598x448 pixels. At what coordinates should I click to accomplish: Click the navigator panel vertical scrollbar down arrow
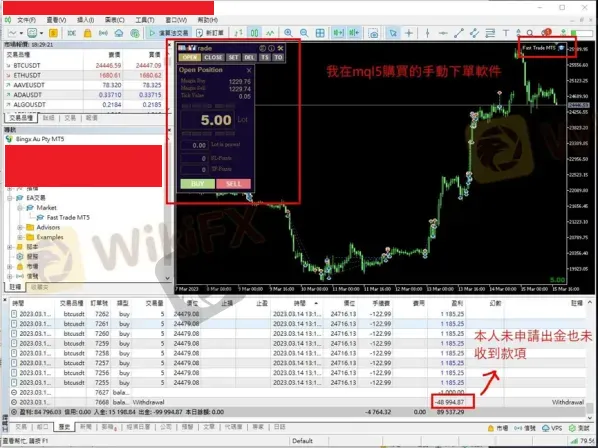(x=167, y=278)
